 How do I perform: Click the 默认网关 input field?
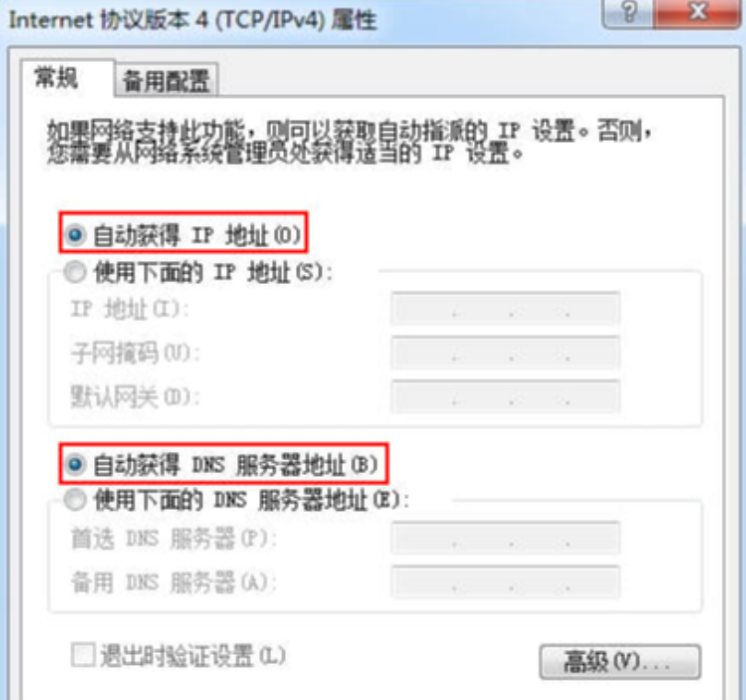[x=505, y=397]
